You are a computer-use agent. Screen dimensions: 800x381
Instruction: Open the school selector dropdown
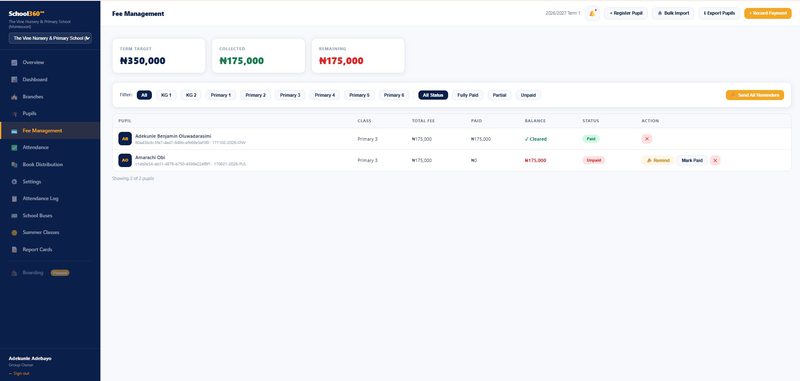point(51,38)
